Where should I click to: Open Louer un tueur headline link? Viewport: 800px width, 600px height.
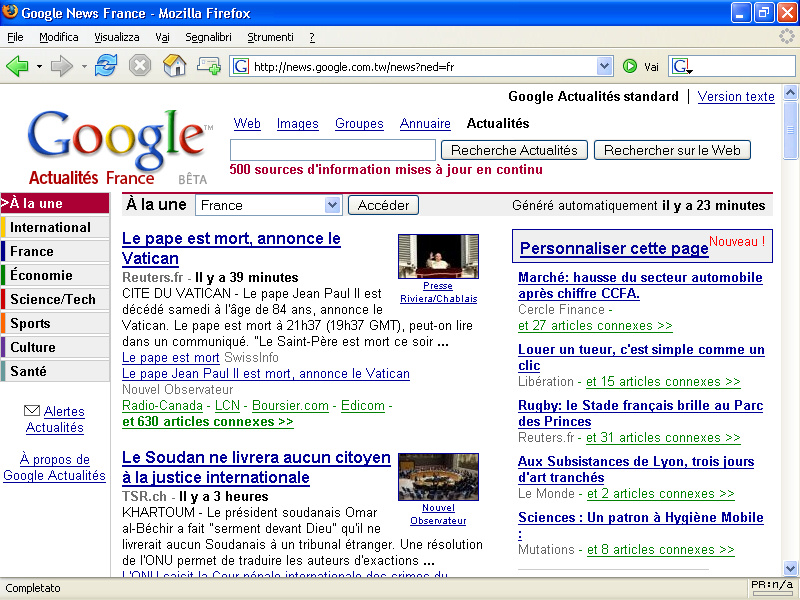pos(641,357)
